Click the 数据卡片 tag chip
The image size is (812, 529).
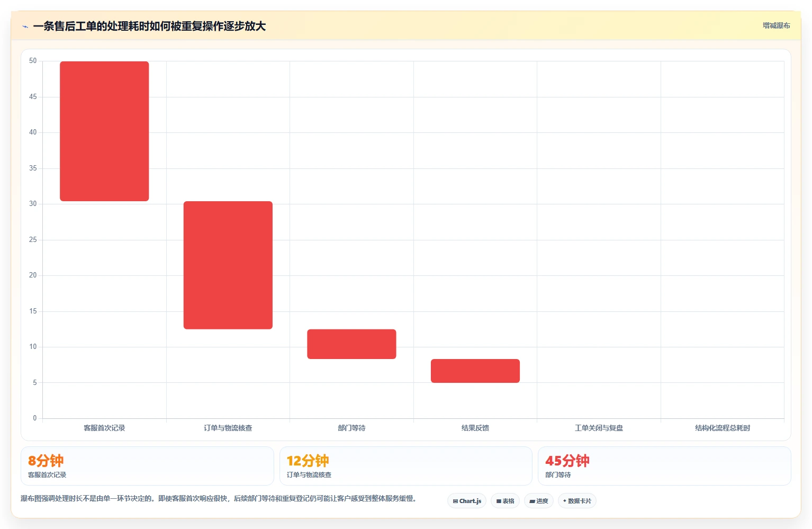(577, 501)
